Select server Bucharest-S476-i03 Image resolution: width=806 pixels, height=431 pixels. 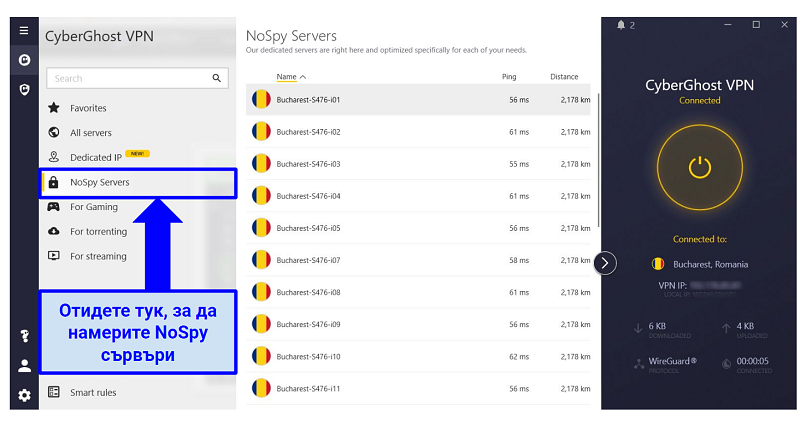click(418, 164)
